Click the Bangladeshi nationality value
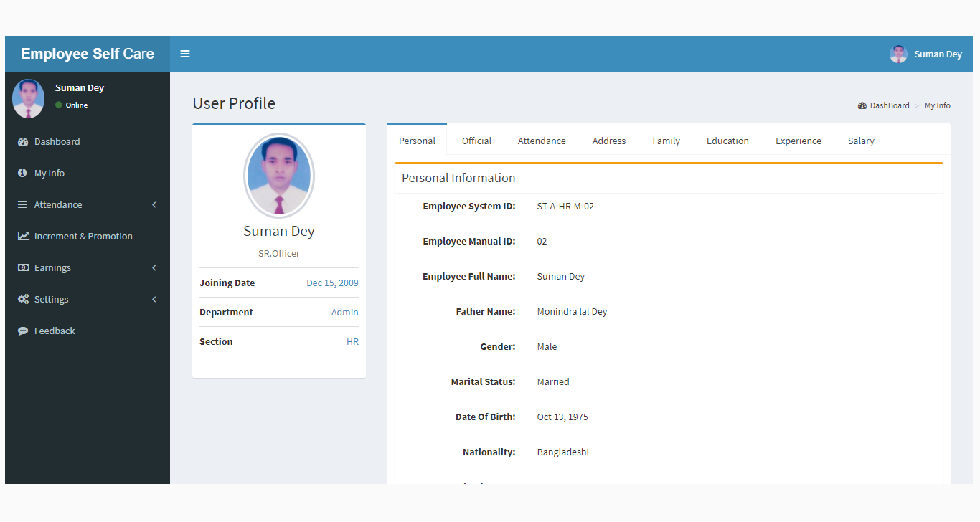The height and width of the screenshot is (522, 980). pyautogui.click(x=563, y=452)
